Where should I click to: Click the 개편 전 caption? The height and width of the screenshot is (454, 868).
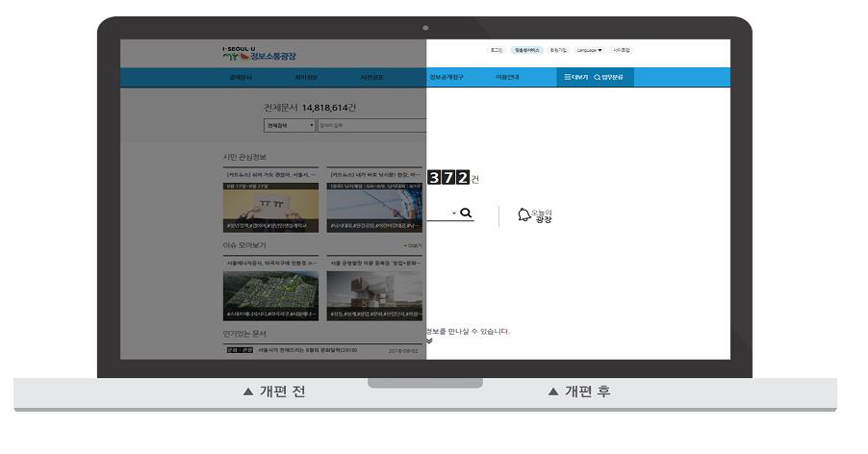point(274,391)
